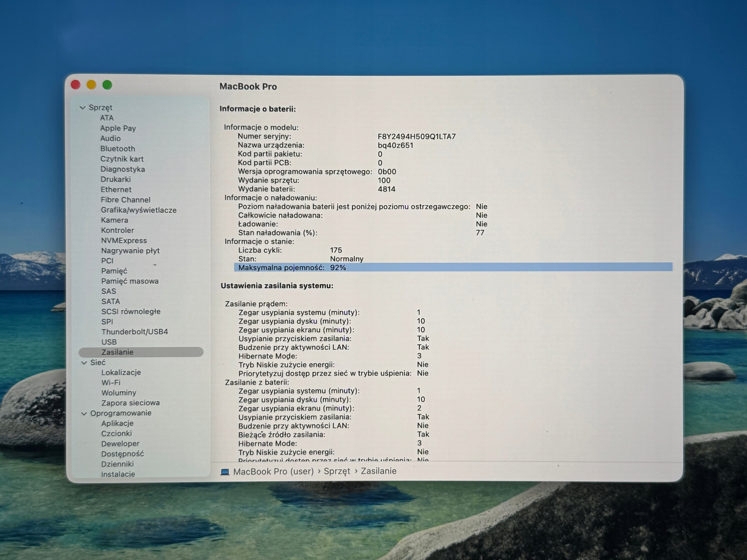The width and height of the screenshot is (747, 560).
Task: Open NVMExpress in the sidebar
Action: pyautogui.click(x=124, y=240)
